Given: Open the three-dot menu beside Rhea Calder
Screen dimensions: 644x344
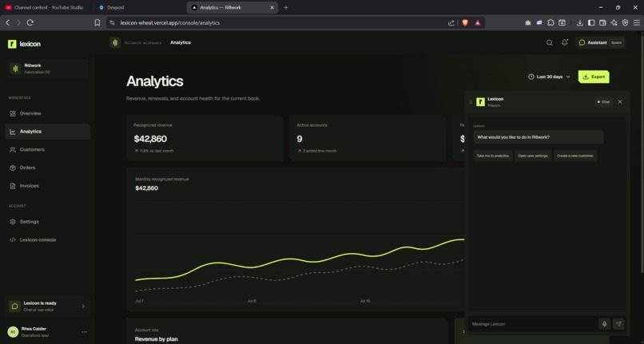Looking at the screenshot, I should [84, 332].
